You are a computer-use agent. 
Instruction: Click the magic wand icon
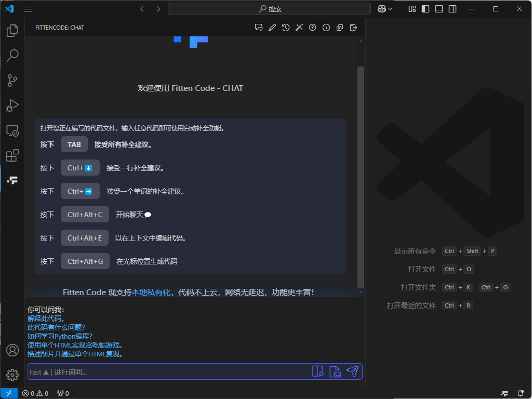[299, 28]
